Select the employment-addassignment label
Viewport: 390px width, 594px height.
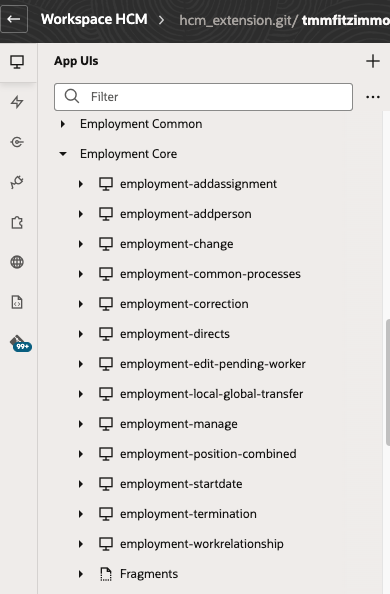pyautogui.click(x=198, y=184)
